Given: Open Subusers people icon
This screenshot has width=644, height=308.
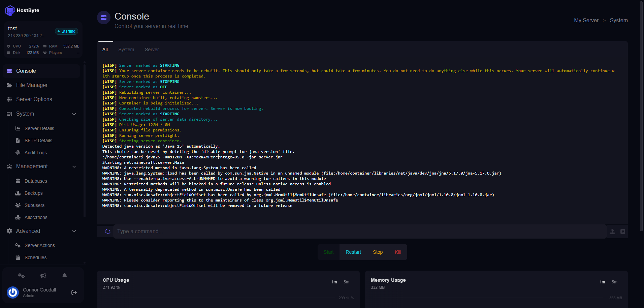Looking at the screenshot, I should (18, 205).
